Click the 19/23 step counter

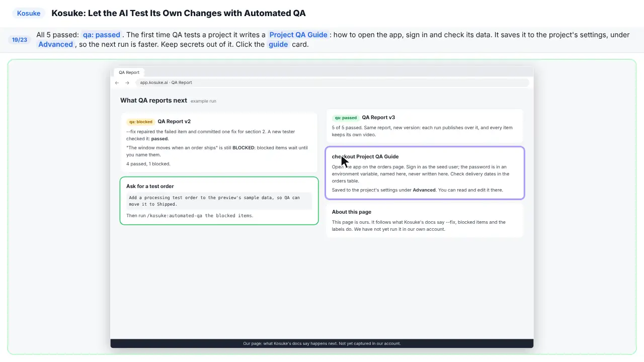pos(20,40)
